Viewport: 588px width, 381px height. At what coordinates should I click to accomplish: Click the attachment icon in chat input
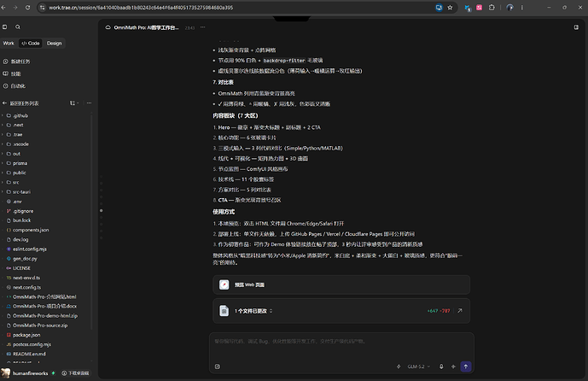coord(218,366)
